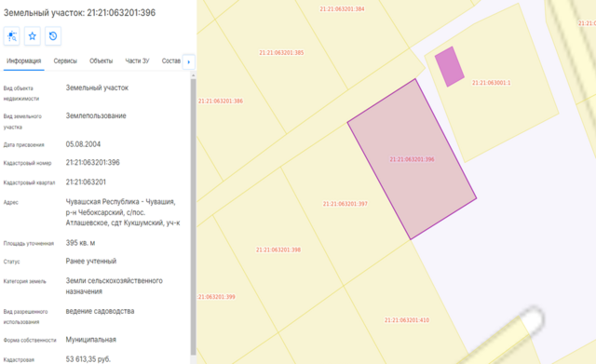Click parcel label 21:21:063201:386 on map
Image resolution: width=596 pixels, height=364 pixels.
click(221, 101)
